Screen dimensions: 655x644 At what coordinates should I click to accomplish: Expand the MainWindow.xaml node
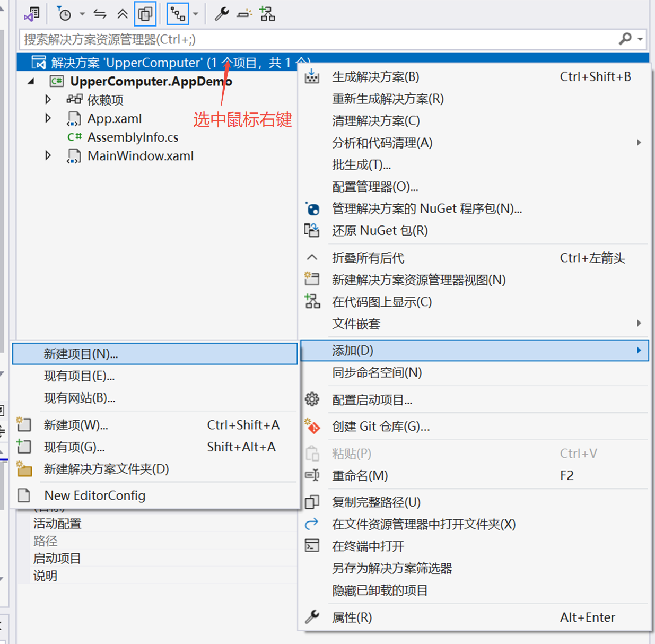point(48,155)
